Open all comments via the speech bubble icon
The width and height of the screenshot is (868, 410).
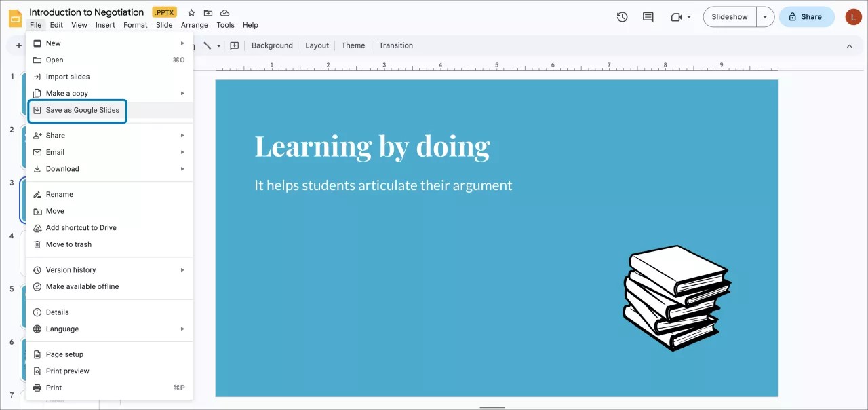[647, 17]
